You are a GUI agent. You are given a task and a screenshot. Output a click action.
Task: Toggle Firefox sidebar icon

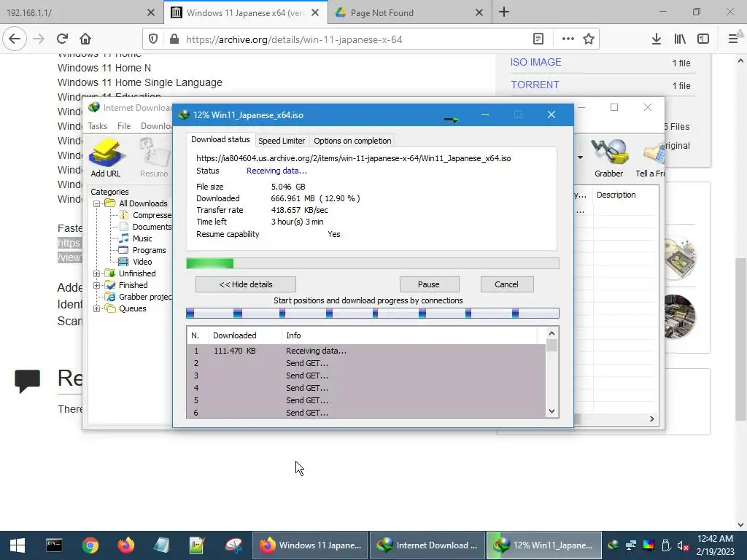[x=703, y=39]
